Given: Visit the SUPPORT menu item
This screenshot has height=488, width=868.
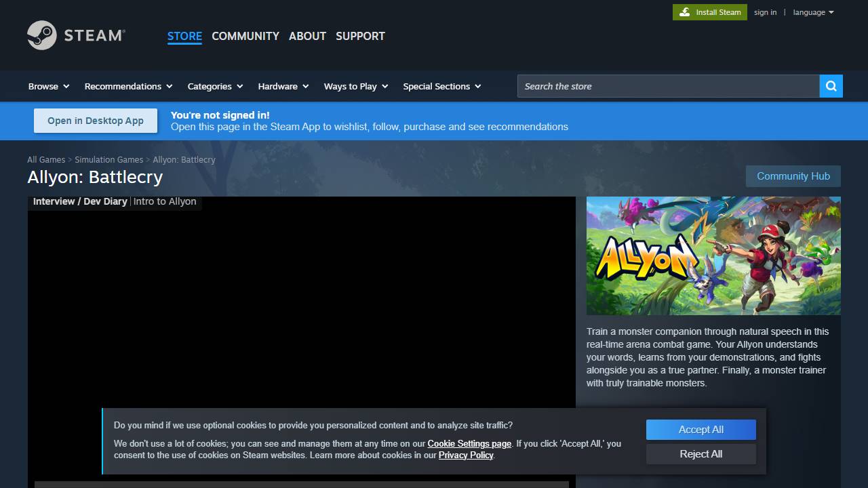Looking at the screenshot, I should click(x=360, y=36).
